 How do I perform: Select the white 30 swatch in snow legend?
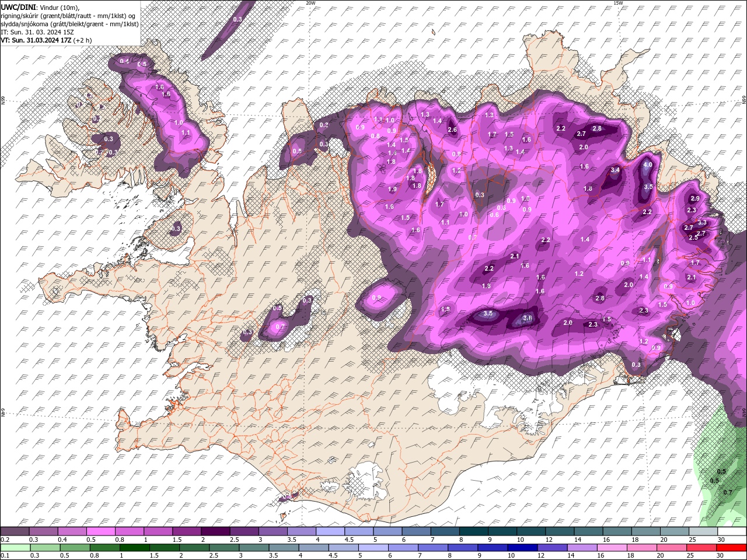pos(731,531)
